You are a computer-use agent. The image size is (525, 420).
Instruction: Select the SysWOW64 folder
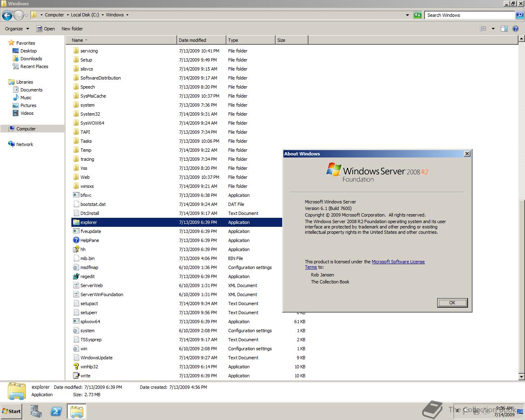92,123
